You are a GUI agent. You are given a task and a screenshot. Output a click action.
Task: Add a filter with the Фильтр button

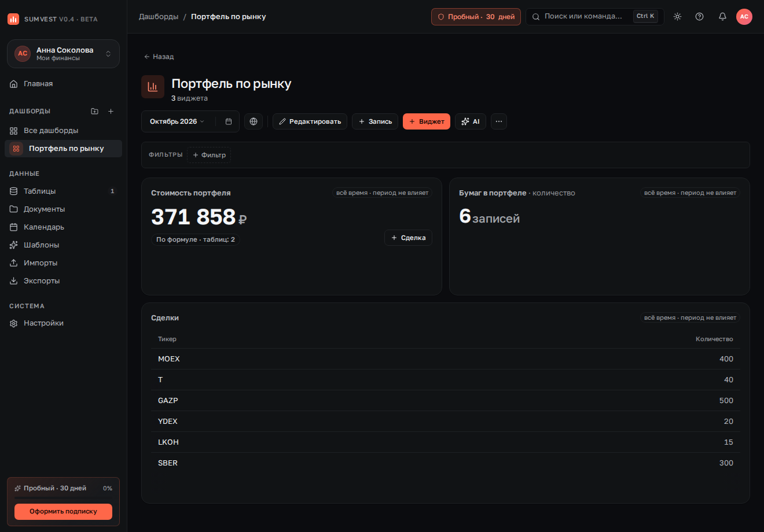coord(209,155)
